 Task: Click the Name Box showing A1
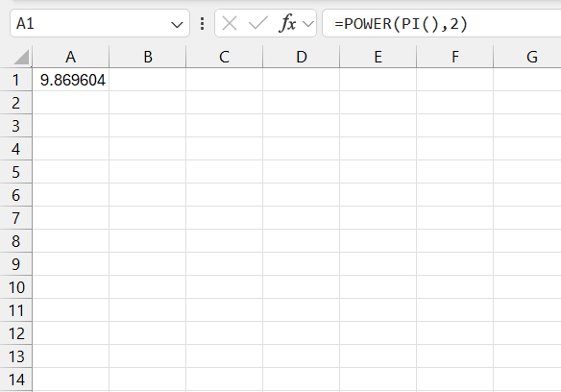pos(100,24)
